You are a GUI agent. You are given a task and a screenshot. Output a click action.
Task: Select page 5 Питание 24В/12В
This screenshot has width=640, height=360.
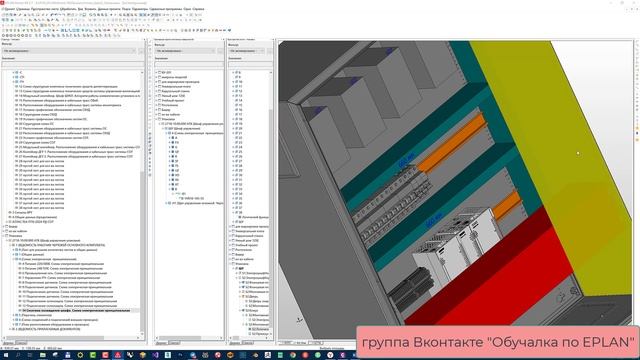click(x=61, y=269)
